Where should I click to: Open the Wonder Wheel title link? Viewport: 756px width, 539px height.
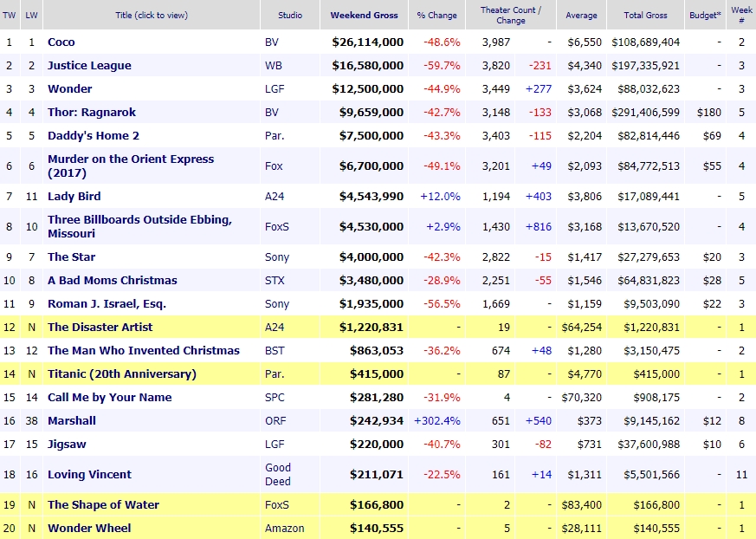[x=89, y=529]
